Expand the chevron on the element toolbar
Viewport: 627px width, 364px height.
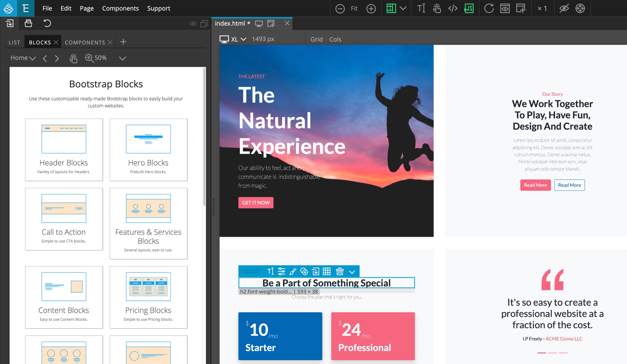point(352,272)
